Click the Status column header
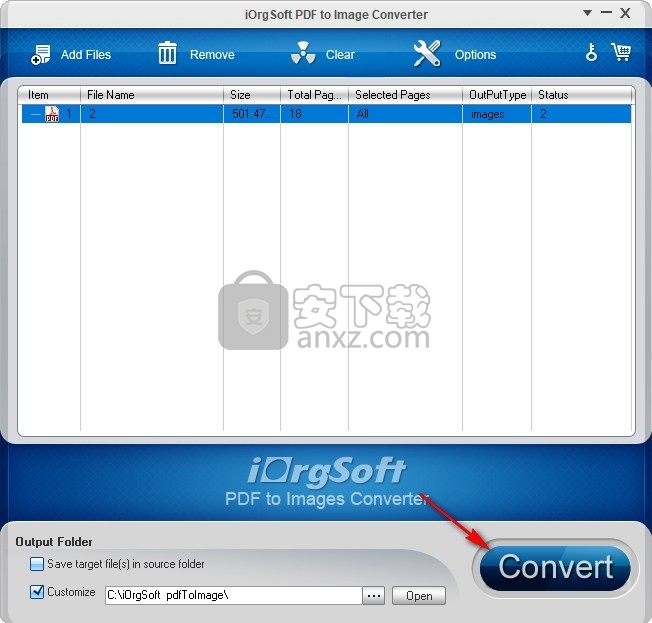This screenshot has width=652, height=623. click(x=581, y=95)
